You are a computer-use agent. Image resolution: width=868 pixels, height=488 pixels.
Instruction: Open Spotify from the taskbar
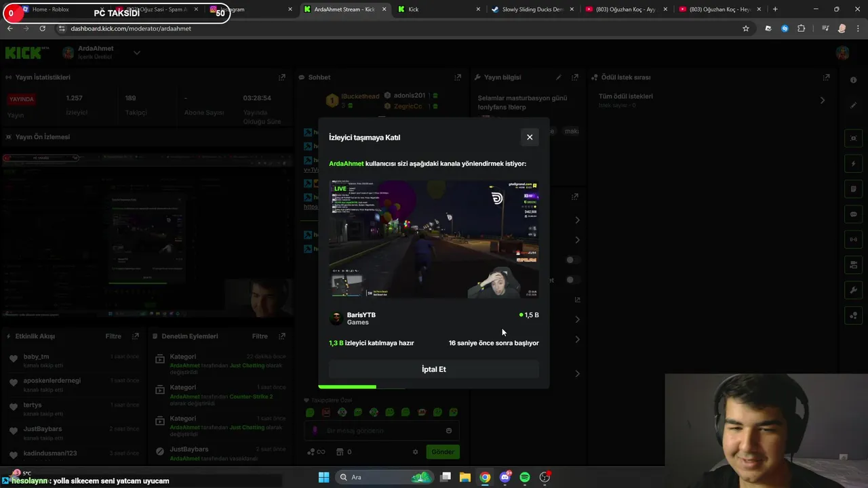coord(525,477)
